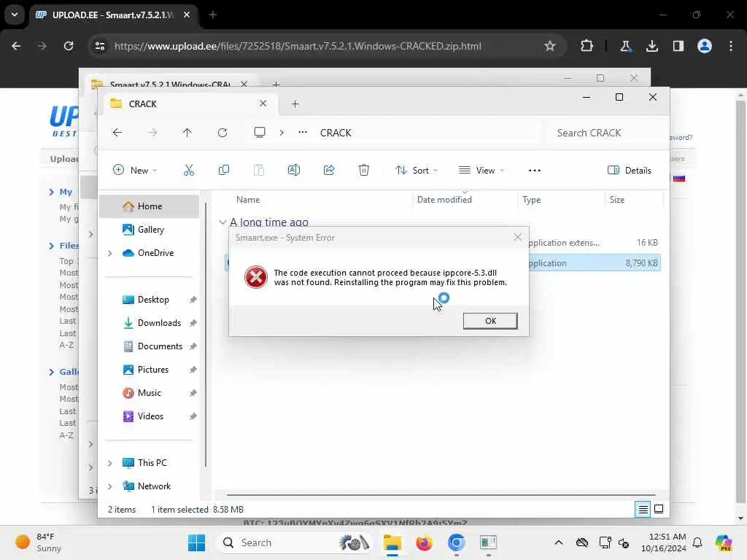This screenshot has width=747, height=560.
Task: Click the Share icon in Explorer toolbar
Action: pyautogui.click(x=329, y=170)
